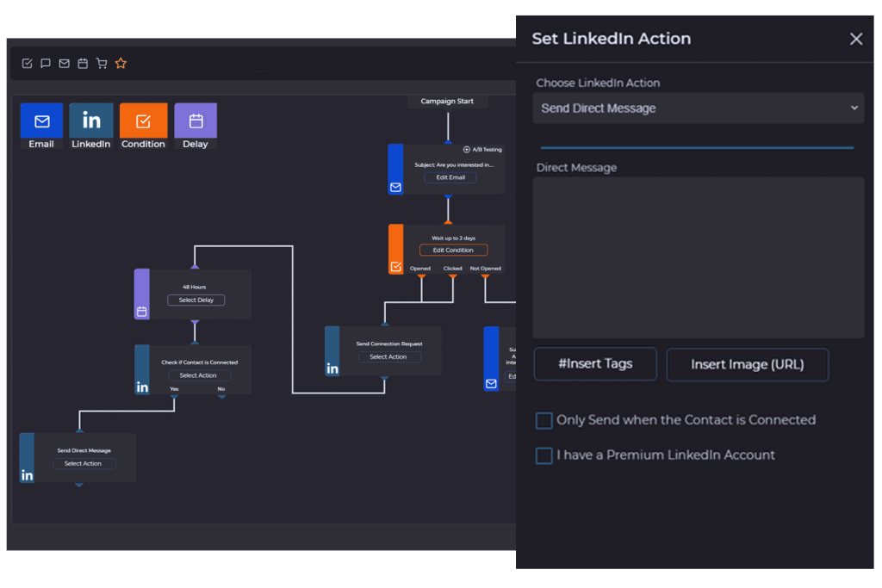Click the calendar icon in top toolbar

click(83, 64)
